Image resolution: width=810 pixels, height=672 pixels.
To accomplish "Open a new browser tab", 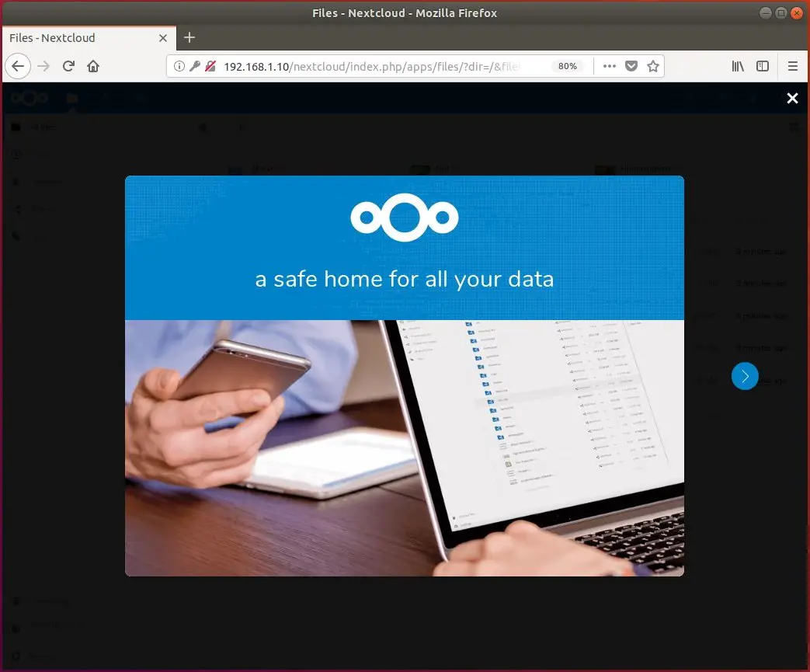I will point(189,38).
